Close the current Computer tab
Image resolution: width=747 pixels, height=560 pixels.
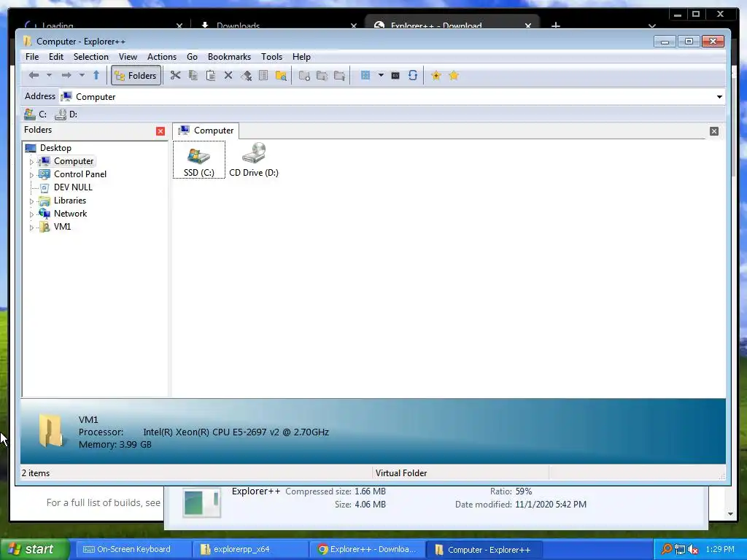[x=713, y=131]
